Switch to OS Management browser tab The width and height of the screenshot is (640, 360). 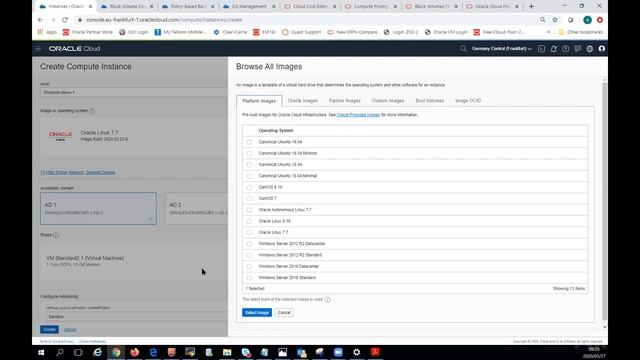point(249,7)
